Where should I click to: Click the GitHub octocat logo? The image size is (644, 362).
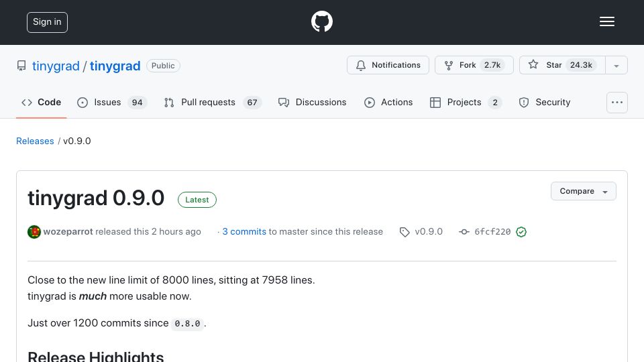321,21
